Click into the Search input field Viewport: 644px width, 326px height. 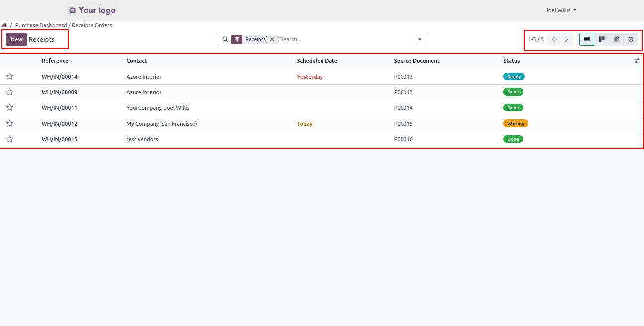[345, 39]
